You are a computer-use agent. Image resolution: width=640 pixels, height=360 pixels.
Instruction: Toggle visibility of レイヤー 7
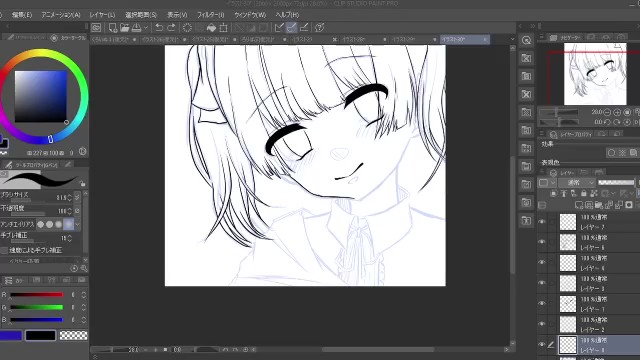542,222
